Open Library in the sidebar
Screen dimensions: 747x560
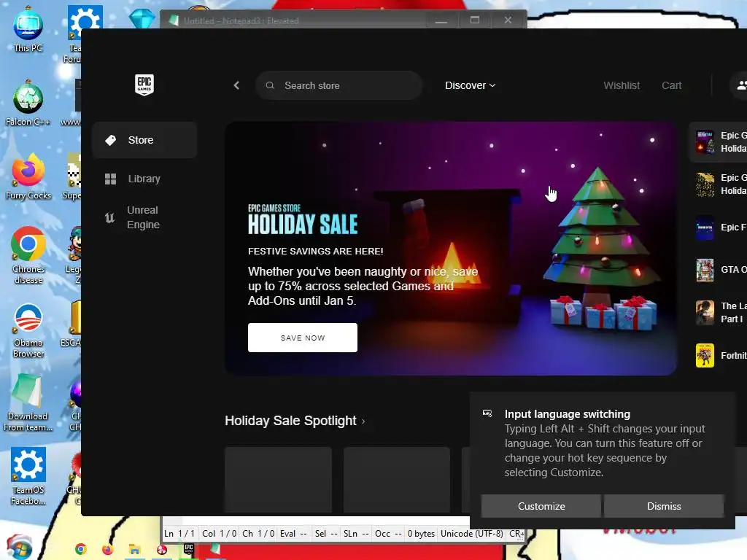click(144, 179)
